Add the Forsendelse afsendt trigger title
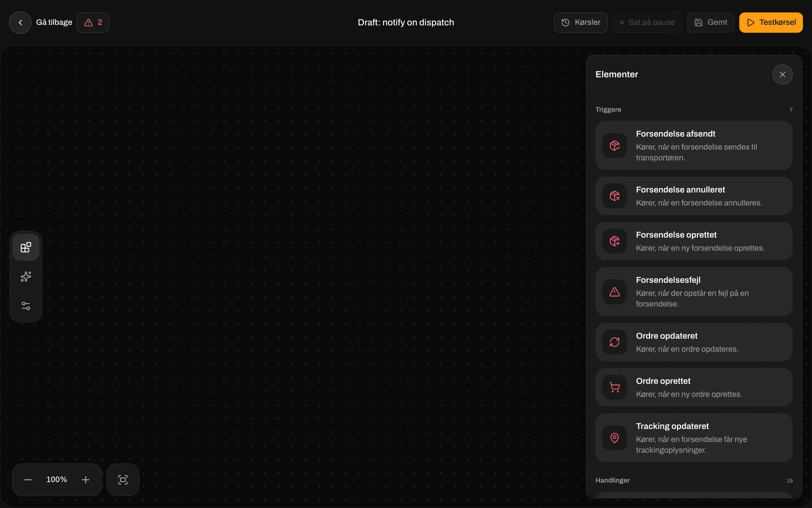The width and height of the screenshot is (812, 508). (x=676, y=134)
